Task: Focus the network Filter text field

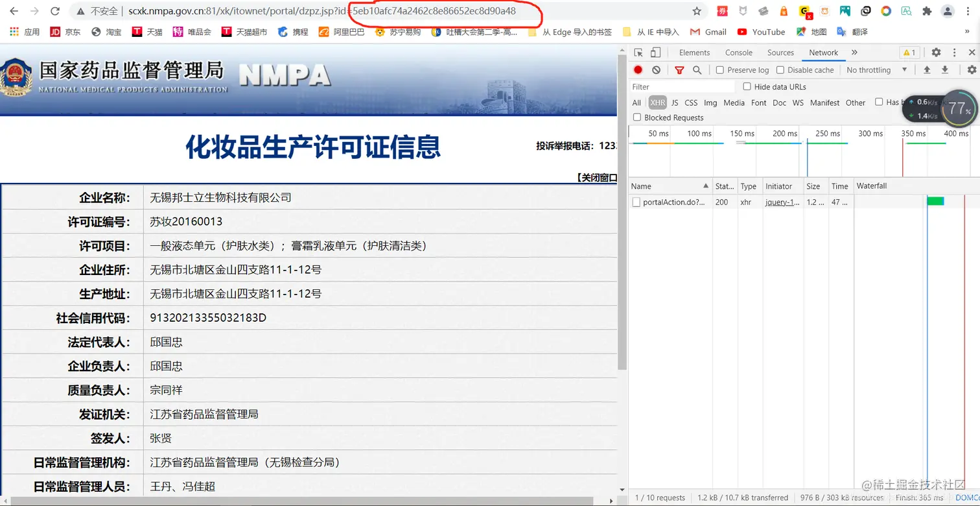Action: 683,87
